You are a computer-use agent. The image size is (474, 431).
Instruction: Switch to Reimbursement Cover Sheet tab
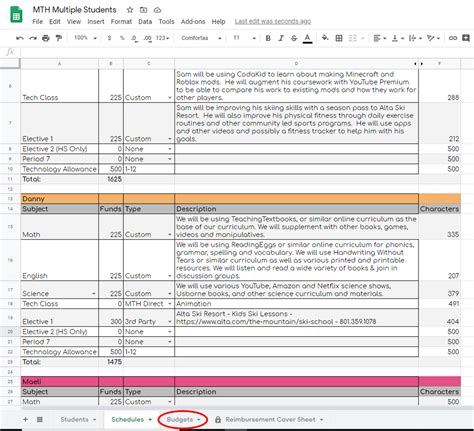270,420
